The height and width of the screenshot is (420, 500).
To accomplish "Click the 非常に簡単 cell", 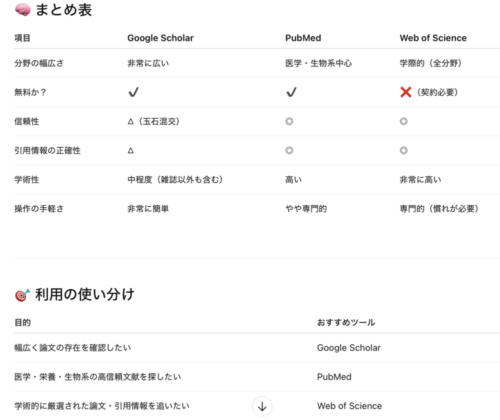I will pyautogui.click(x=148, y=209).
